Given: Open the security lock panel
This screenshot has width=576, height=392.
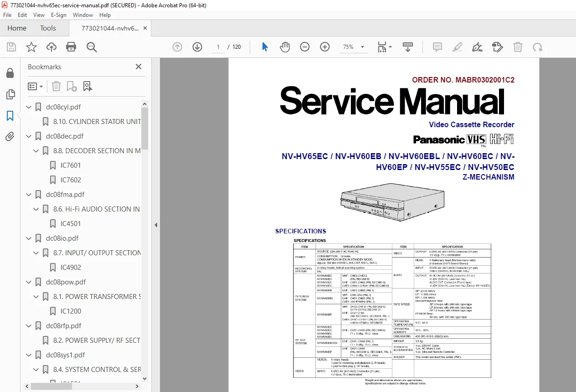Looking at the screenshot, I should [10, 73].
